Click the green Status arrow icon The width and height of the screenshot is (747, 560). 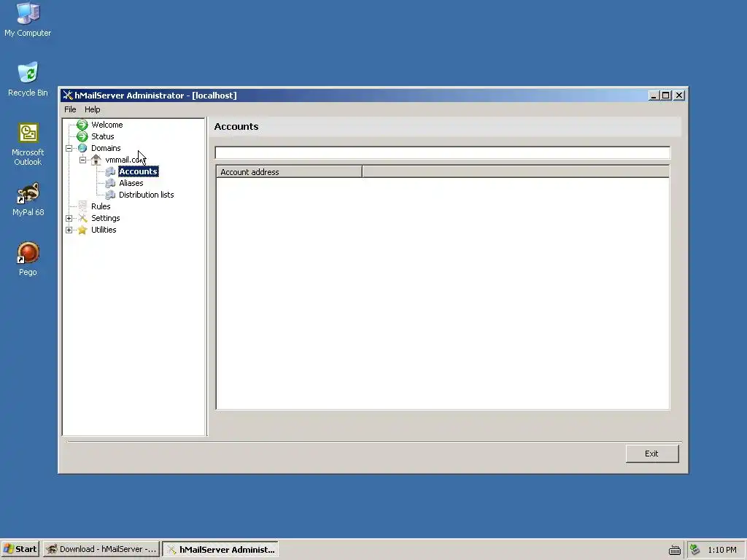tap(82, 136)
